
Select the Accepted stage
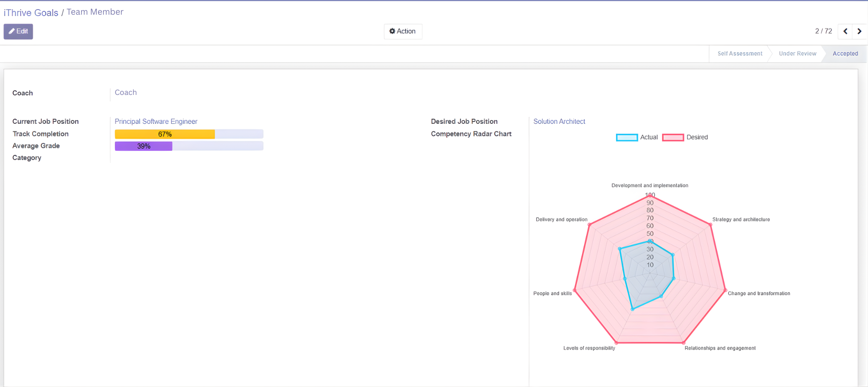point(845,54)
